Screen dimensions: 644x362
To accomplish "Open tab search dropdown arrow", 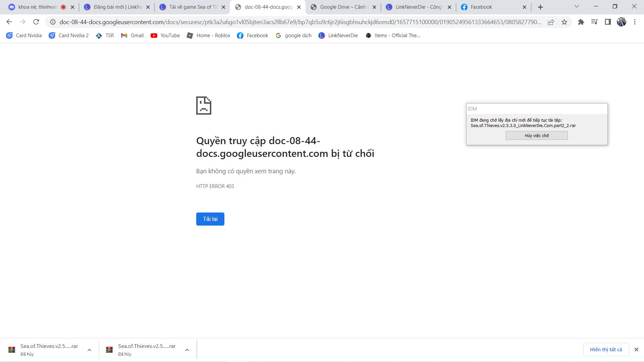I will point(577,7).
